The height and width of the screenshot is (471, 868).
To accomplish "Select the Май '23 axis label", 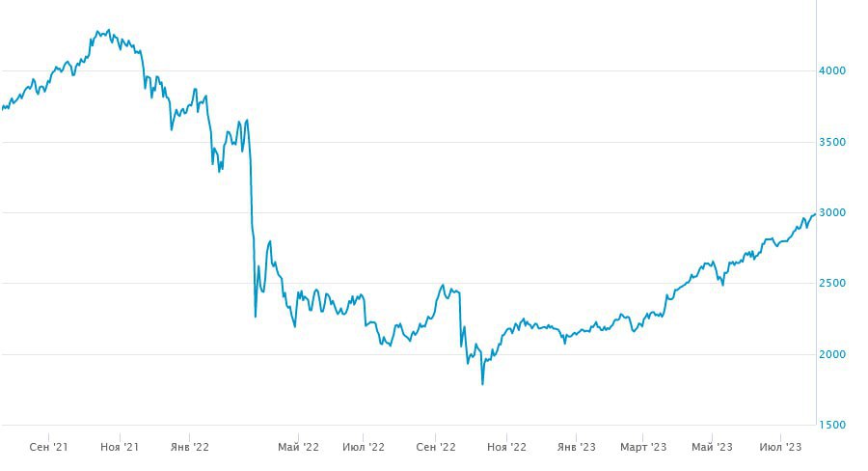I will point(712,447).
